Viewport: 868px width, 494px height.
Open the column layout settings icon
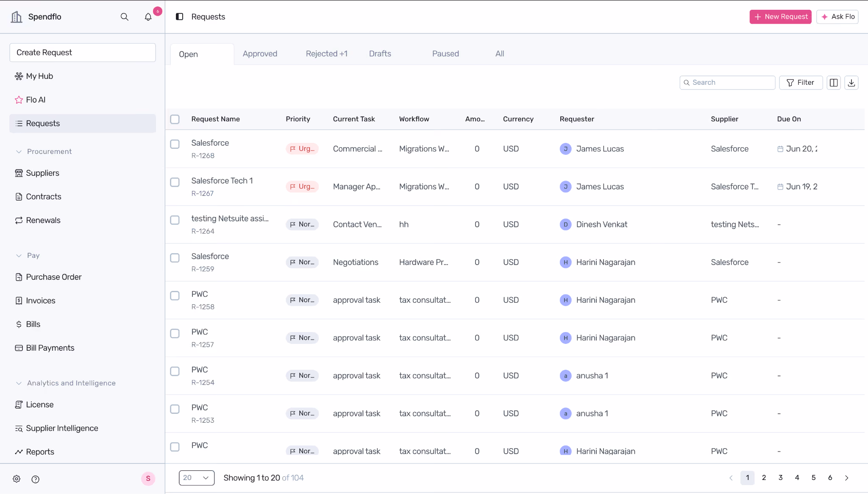pyautogui.click(x=834, y=83)
